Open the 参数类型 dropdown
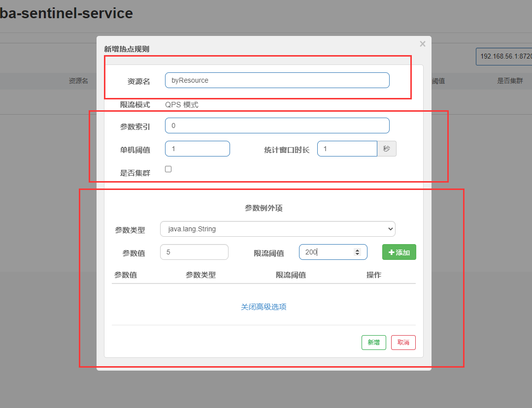532x408 pixels. pyautogui.click(x=277, y=228)
